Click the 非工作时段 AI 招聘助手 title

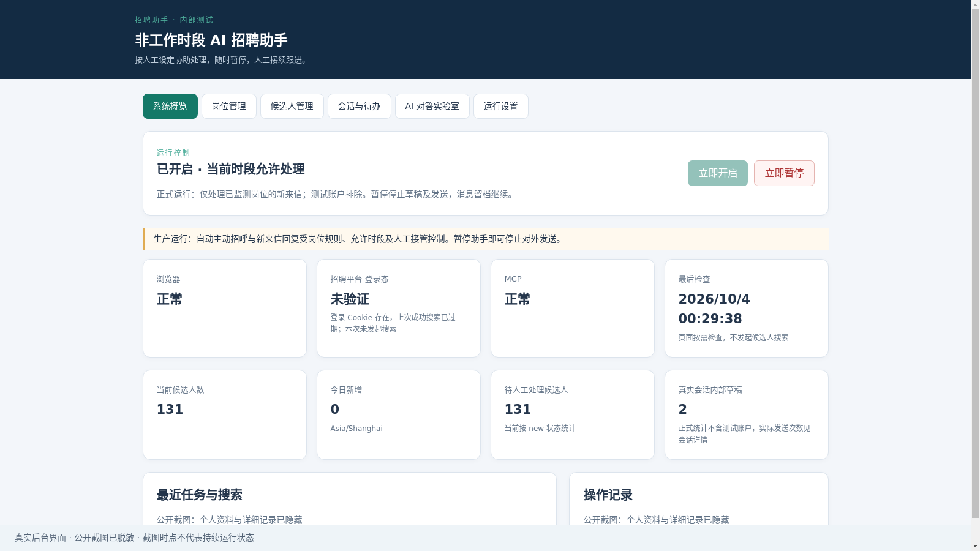(x=211, y=40)
